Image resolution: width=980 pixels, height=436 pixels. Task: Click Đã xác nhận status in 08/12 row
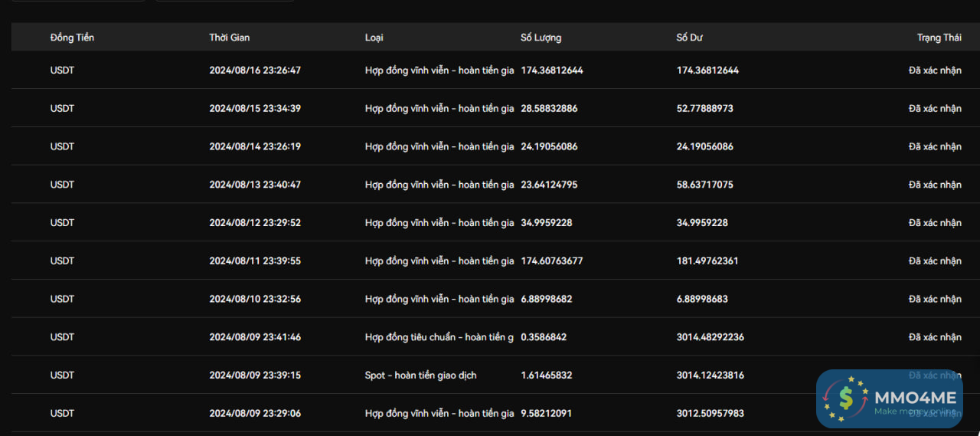tap(935, 223)
